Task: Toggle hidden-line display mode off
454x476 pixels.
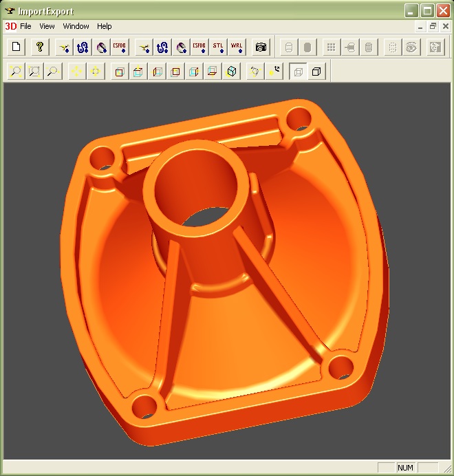Action: [299, 72]
